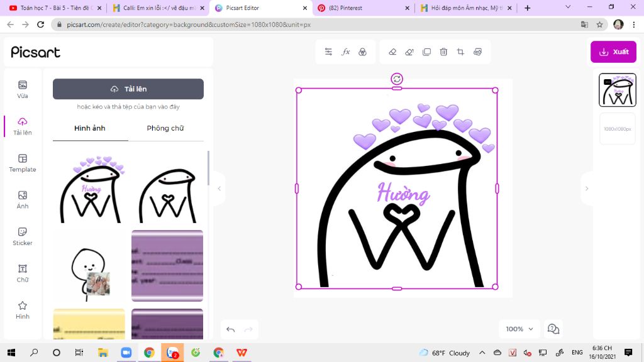Click the panel scrollbar in upload list

click(208, 168)
